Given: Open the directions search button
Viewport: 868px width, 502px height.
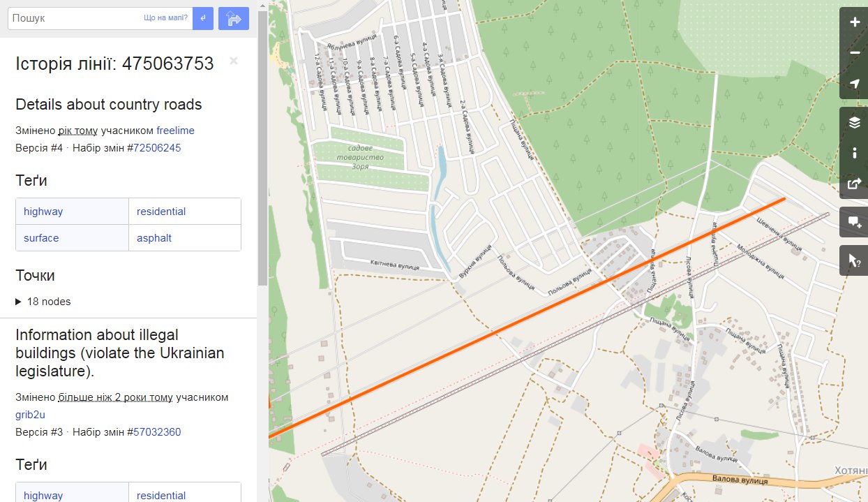Looking at the screenshot, I should (234, 18).
